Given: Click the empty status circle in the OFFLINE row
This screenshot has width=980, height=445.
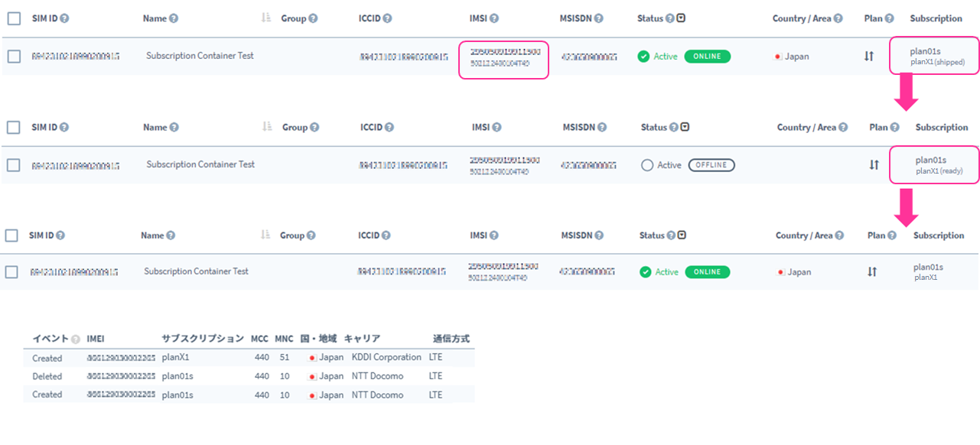Looking at the screenshot, I should [647, 165].
